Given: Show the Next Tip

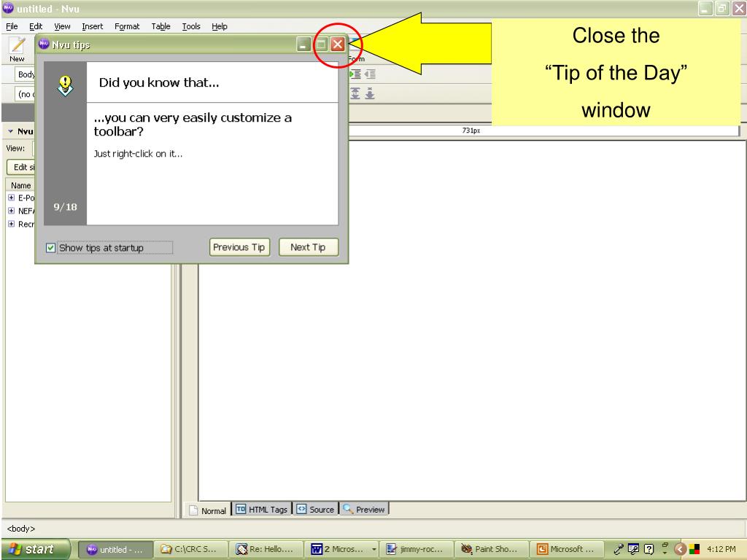Looking at the screenshot, I should click(309, 247).
